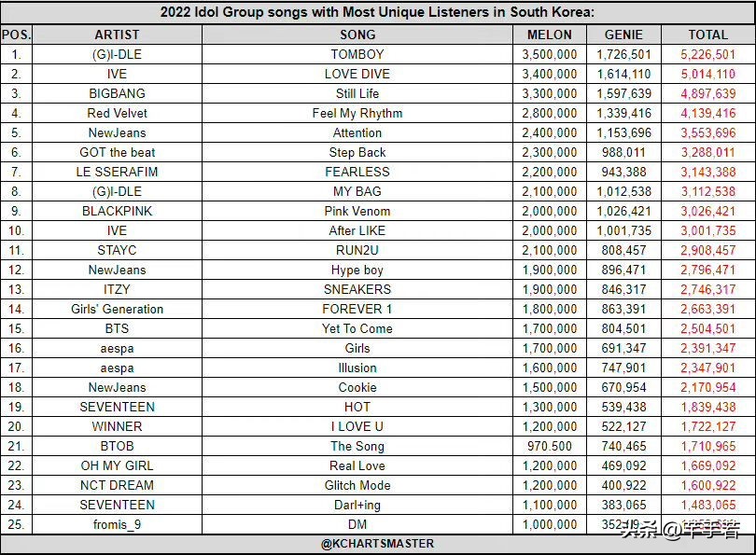Click the table title heading text
Viewport: 756px width, 555px height.
click(377, 12)
